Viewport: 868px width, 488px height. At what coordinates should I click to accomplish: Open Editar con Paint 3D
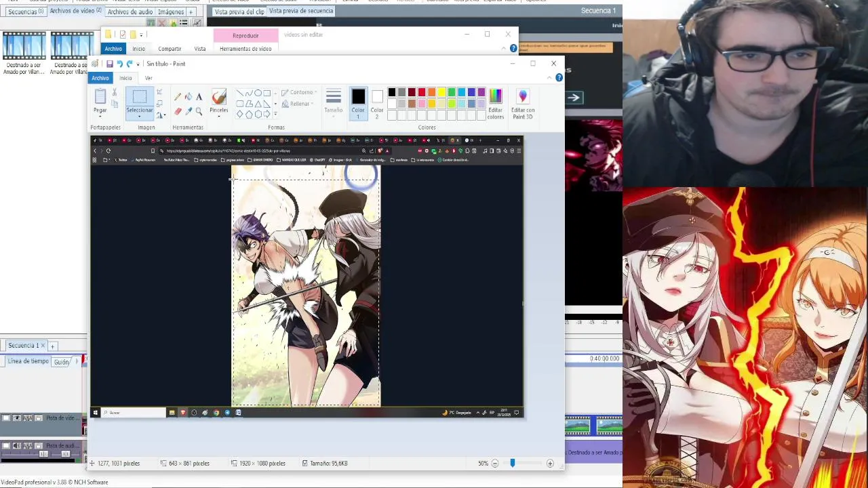coord(522,103)
